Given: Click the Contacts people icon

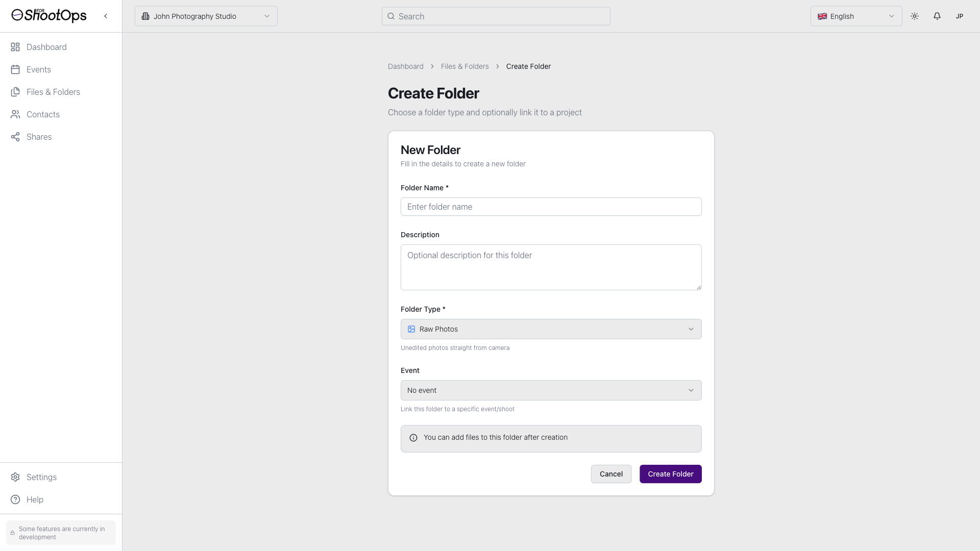Looking at the screenshot, I should point(15,114).
